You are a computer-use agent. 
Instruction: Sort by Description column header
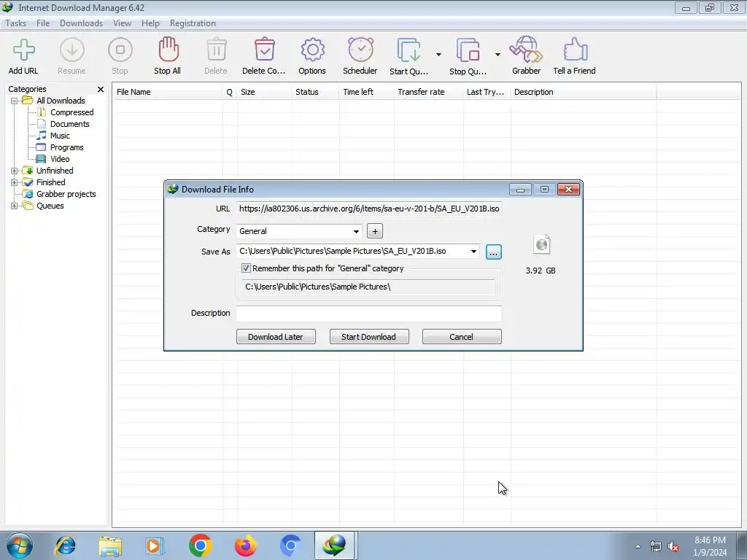click(584, 92)
